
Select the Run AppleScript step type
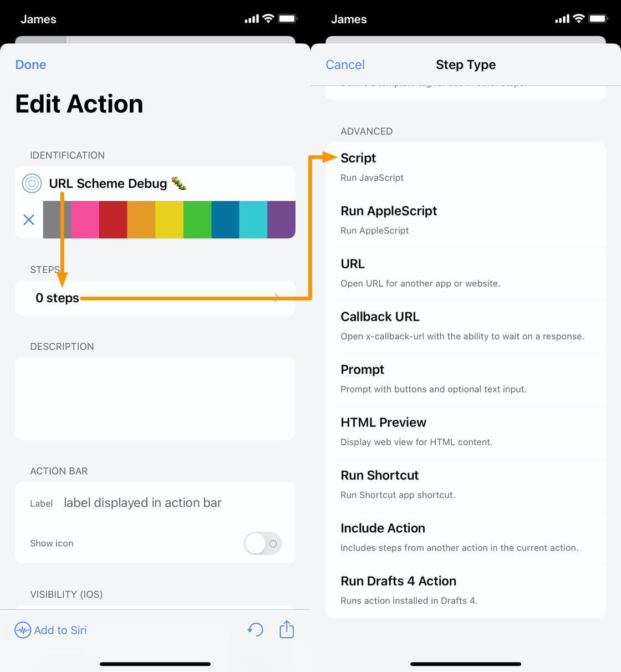click(466, 221)
